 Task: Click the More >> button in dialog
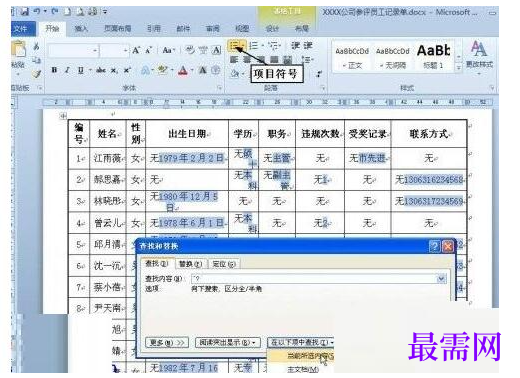coord(167,342)
